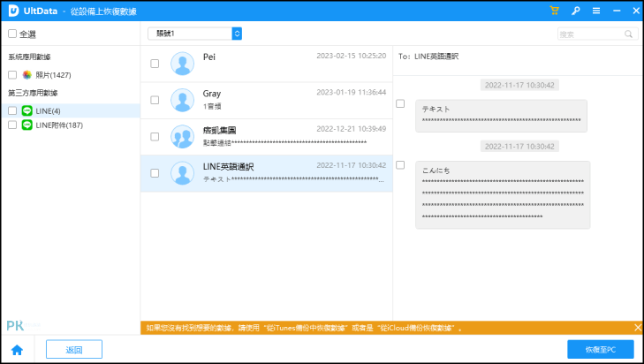
Task: Check the LINE(4) checkbox
Action: pos(12,110)
